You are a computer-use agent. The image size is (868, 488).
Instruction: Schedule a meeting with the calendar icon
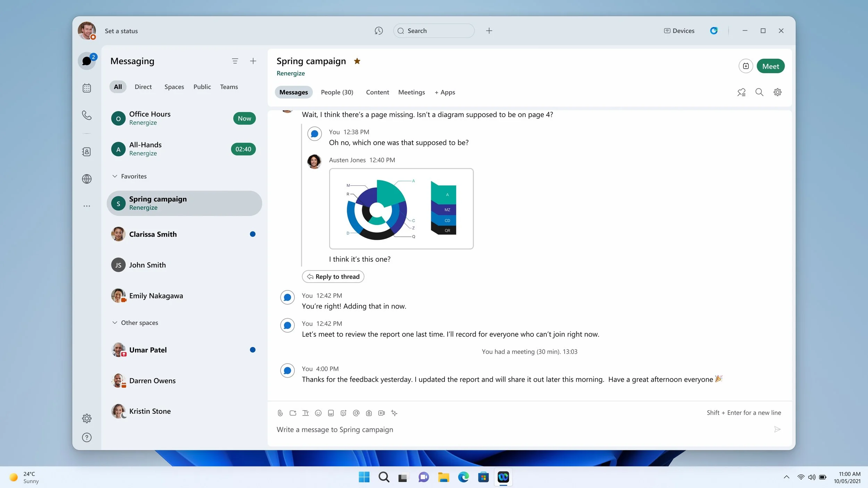pos(745,66)
